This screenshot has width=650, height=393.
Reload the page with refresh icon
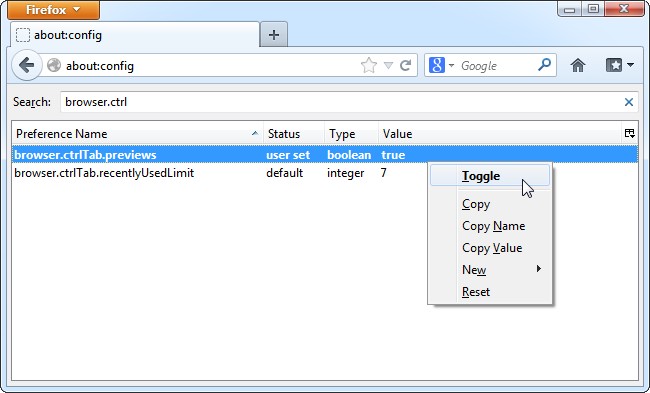coord(405,65)
